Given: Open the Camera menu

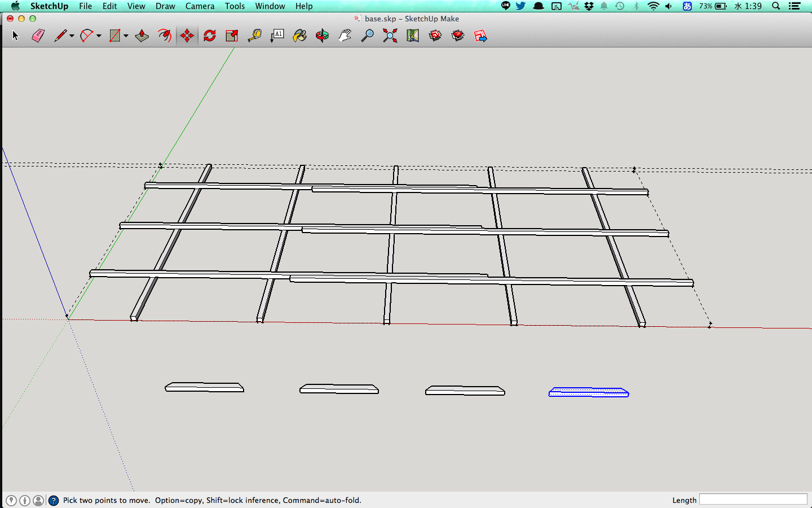Looking at the screenshot, I should pos(200,6).
